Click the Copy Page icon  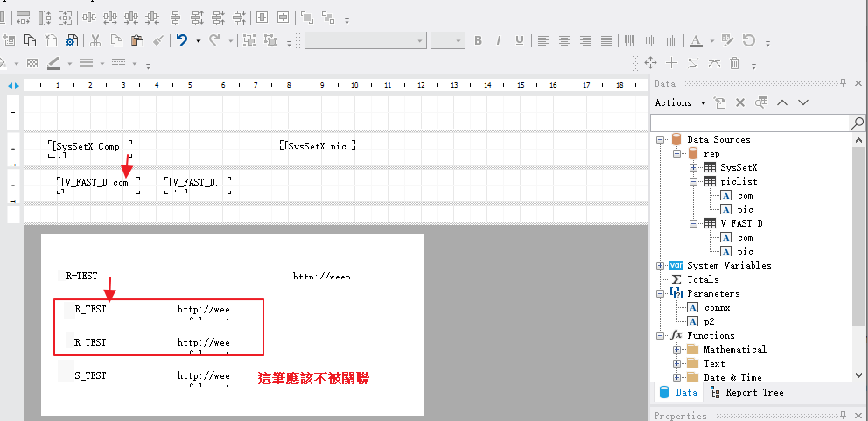30,40
